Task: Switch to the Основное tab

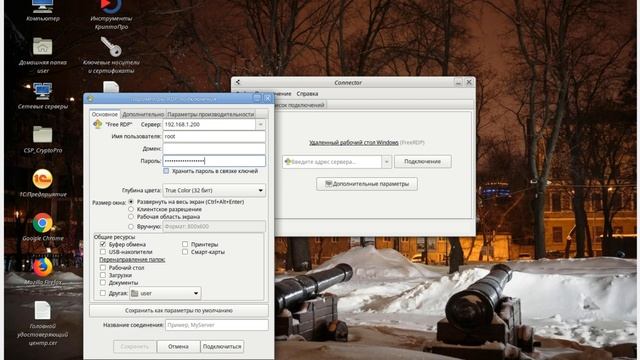Action: click(104, 114)
